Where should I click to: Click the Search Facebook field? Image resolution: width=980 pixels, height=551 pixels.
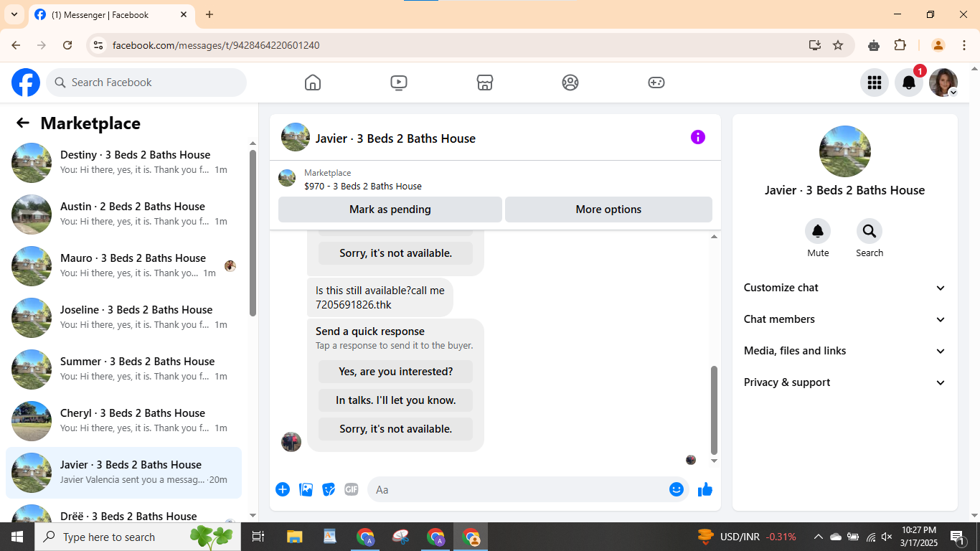[146, 83]
